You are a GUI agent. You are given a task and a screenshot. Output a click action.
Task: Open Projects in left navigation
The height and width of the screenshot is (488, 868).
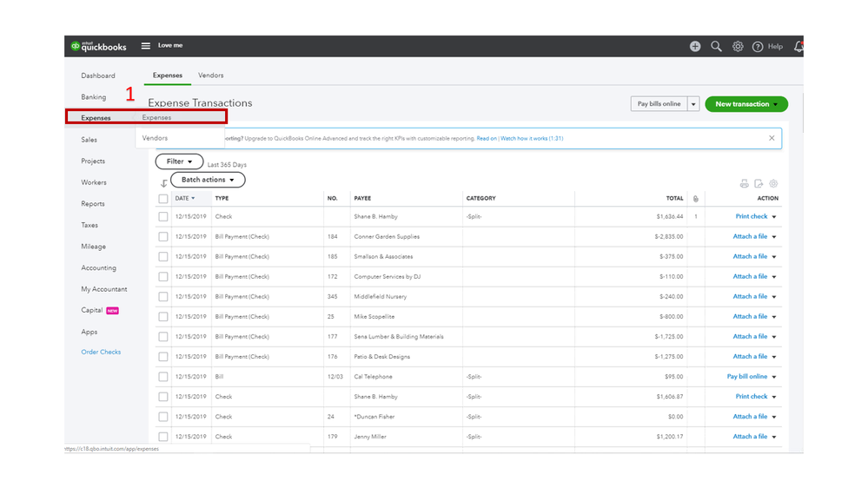coord(93,161)
